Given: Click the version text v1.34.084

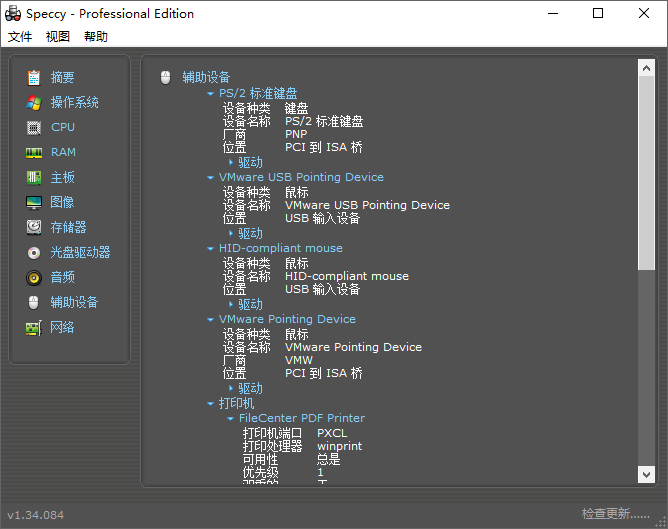Looking at the screenshot, I should (35, 515).
